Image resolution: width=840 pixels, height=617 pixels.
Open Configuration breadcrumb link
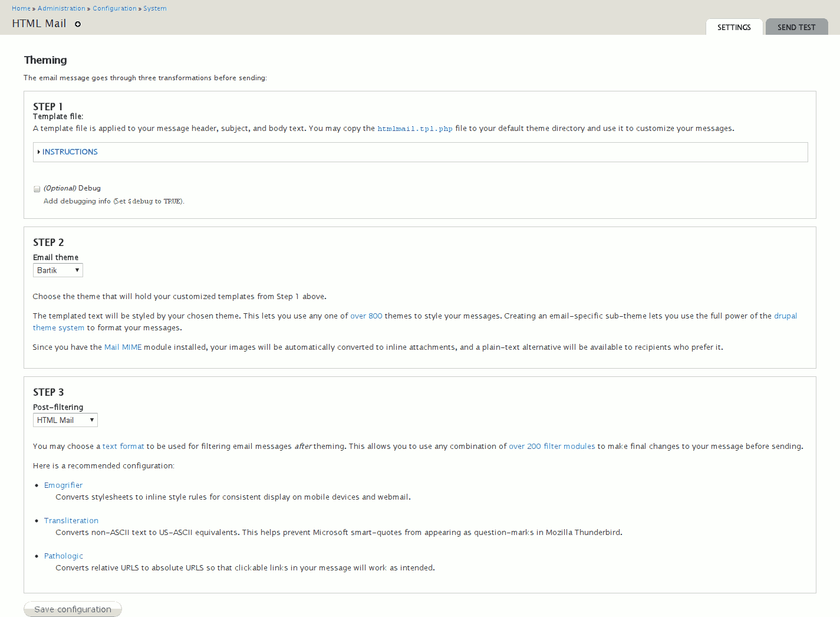pyautogui.click(x=114, y=8)
